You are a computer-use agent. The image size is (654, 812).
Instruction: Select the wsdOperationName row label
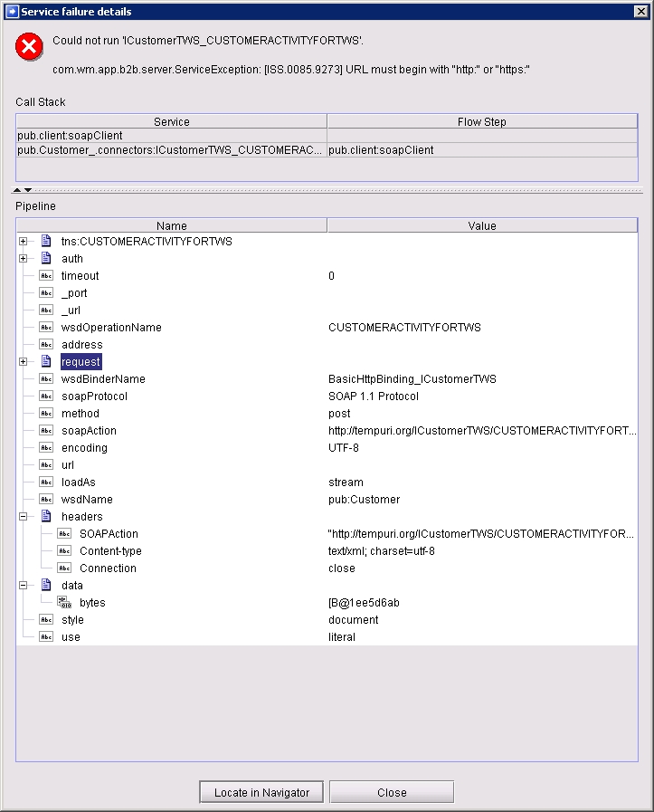coord(111,328)
